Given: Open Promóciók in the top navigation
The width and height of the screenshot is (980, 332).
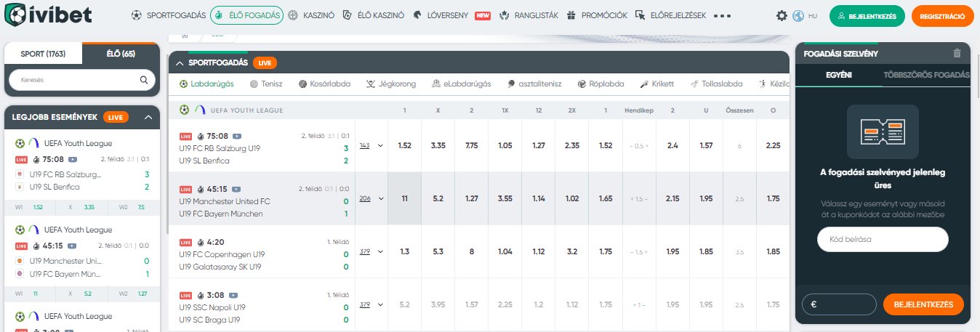Looking at the screenshot, I should pos(597,15).
